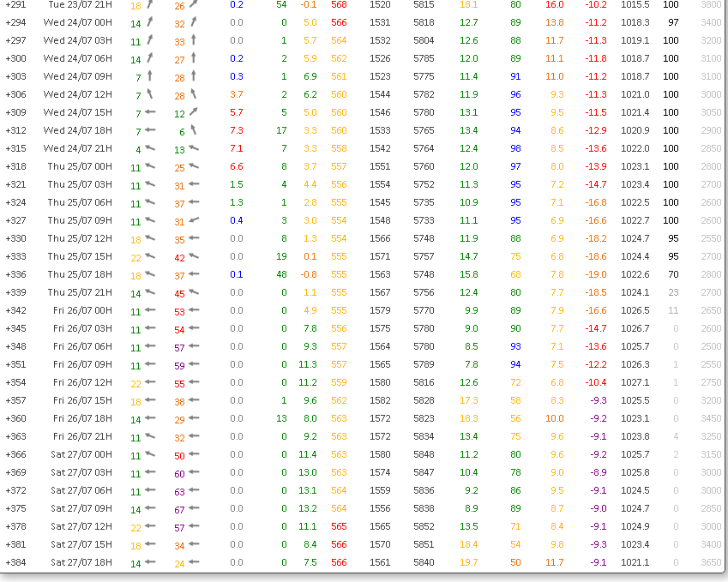Click the Fri 26/07 06H timestamp

(82, 346)
